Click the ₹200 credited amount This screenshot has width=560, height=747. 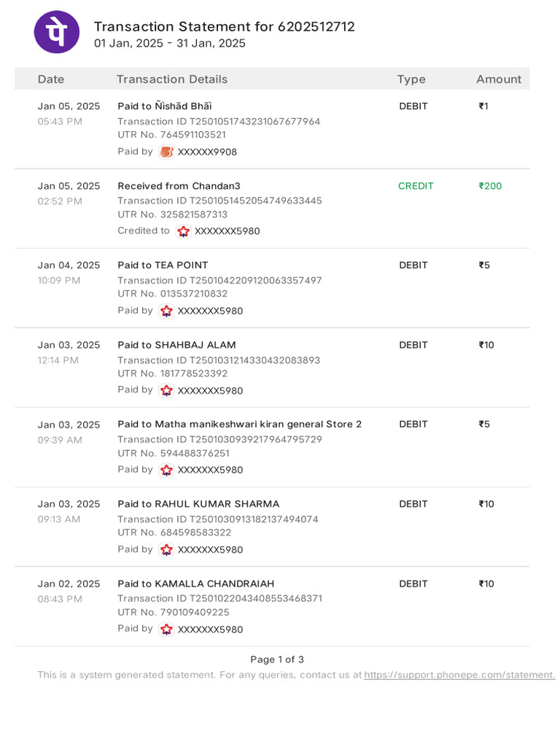[x=490, y=186]
